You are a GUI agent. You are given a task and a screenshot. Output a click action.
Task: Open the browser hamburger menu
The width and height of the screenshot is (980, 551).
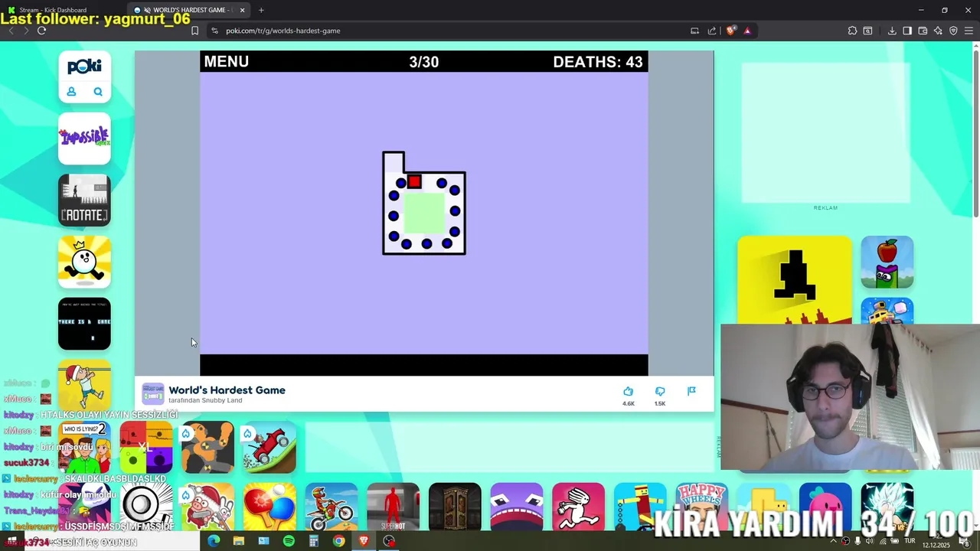pos(969,31)
